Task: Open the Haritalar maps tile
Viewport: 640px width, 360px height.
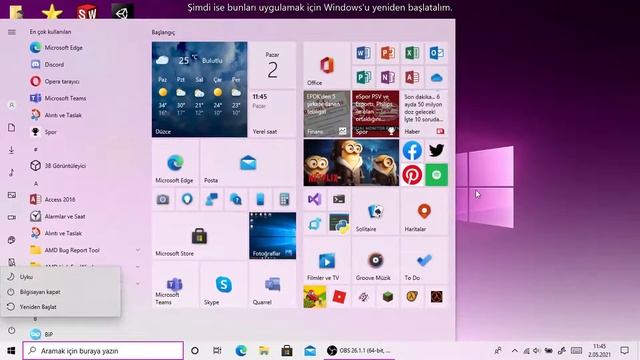Action: point(424,211)
